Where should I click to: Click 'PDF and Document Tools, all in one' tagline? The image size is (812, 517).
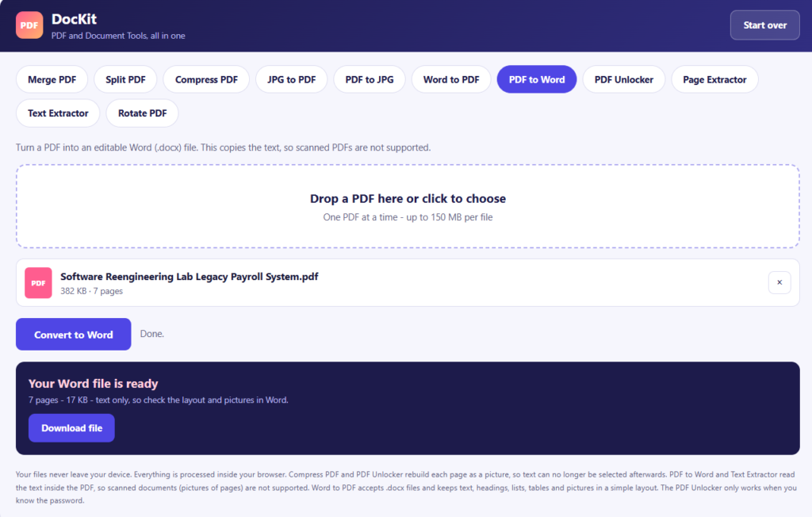tap(118, 36)
